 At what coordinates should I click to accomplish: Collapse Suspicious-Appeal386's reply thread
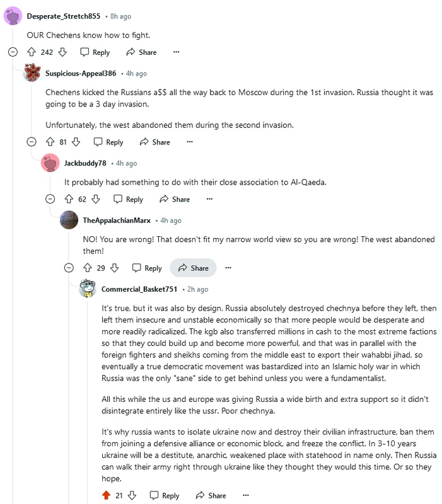click(x=32, y=142)
